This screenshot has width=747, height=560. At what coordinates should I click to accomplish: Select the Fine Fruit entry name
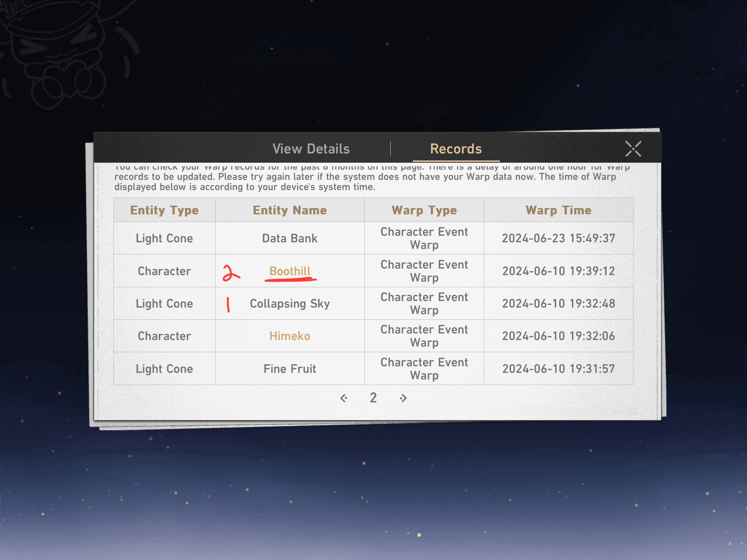(290, 369)
